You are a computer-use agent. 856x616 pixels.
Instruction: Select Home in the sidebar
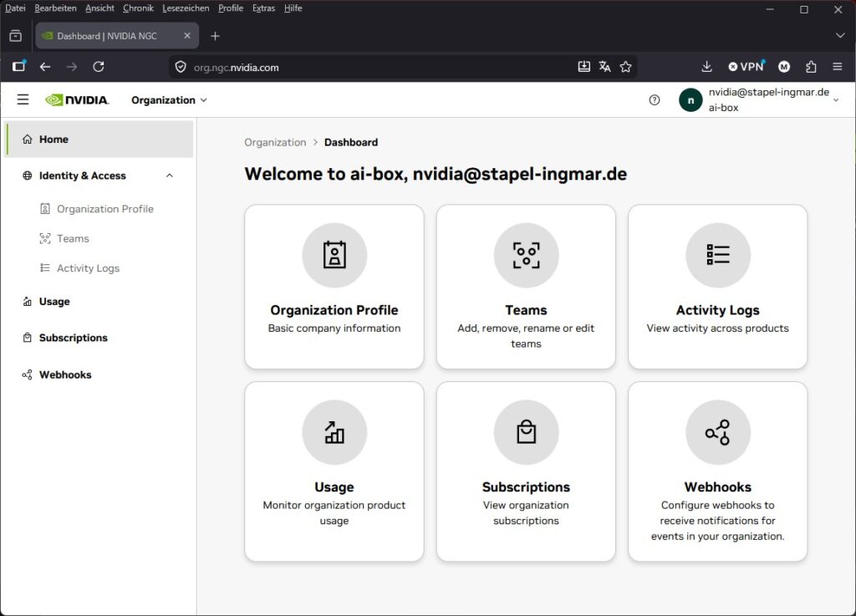tap(99, 139)
